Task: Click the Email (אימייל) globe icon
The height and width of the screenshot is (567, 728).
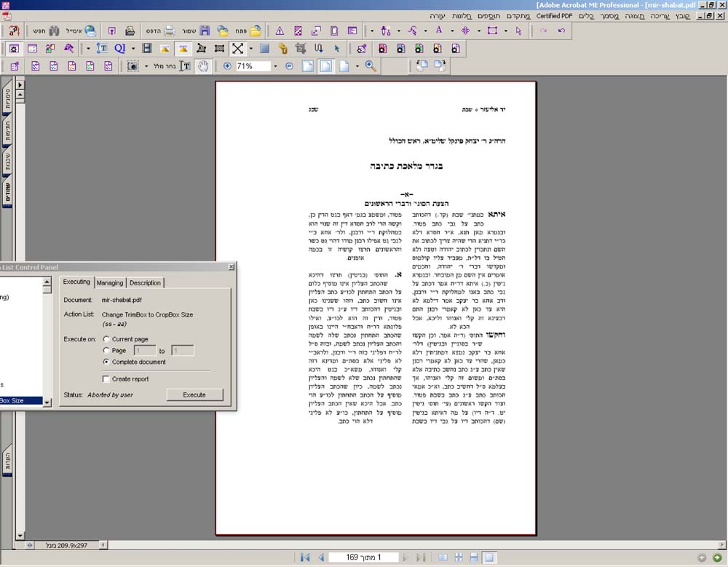Action: [x=90, y=31]
